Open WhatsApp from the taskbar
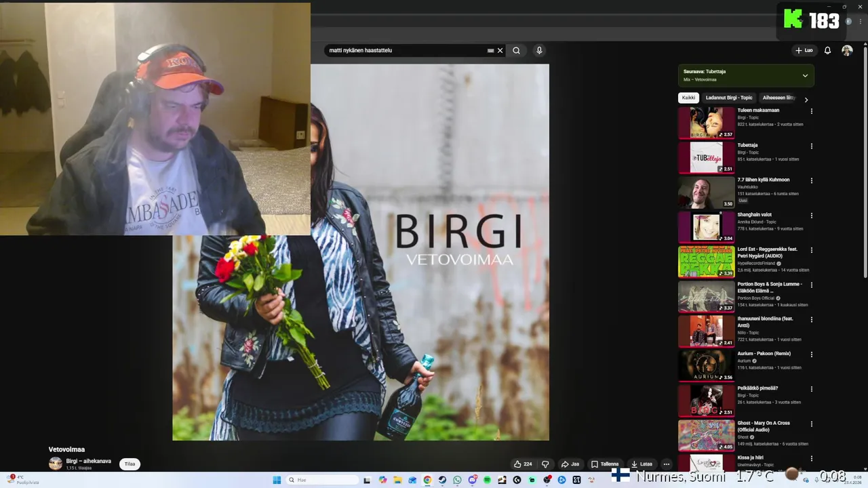The image size is (868, 488). click(457, 480)
